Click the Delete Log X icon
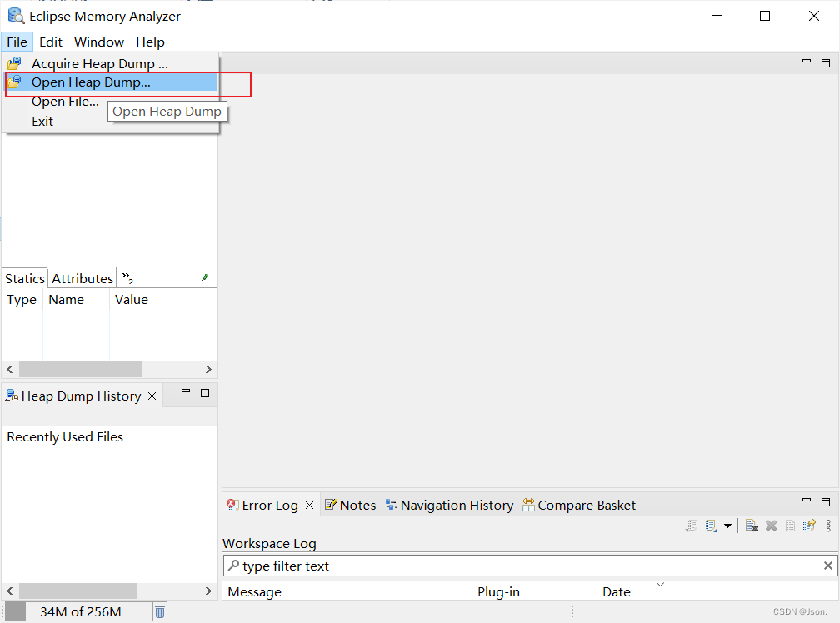Image resolution: width=840 pixels, height=623 pixels. point(772,526)
